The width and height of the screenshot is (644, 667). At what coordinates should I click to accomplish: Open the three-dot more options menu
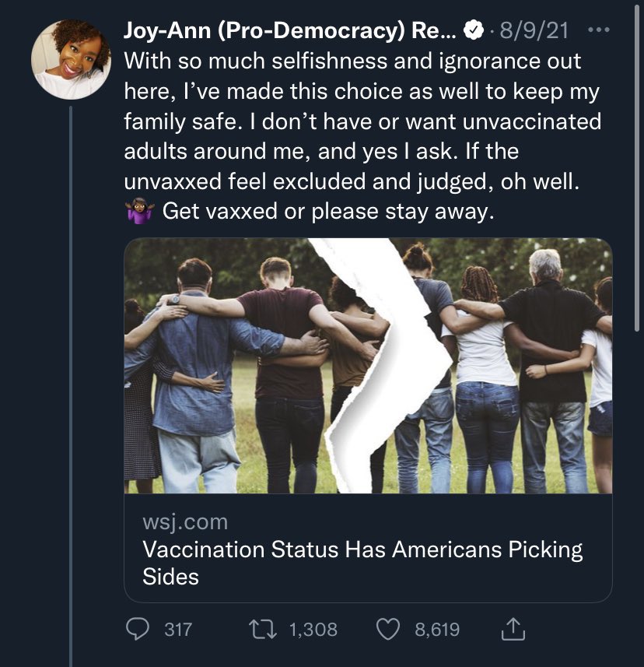tap(599, 30)
